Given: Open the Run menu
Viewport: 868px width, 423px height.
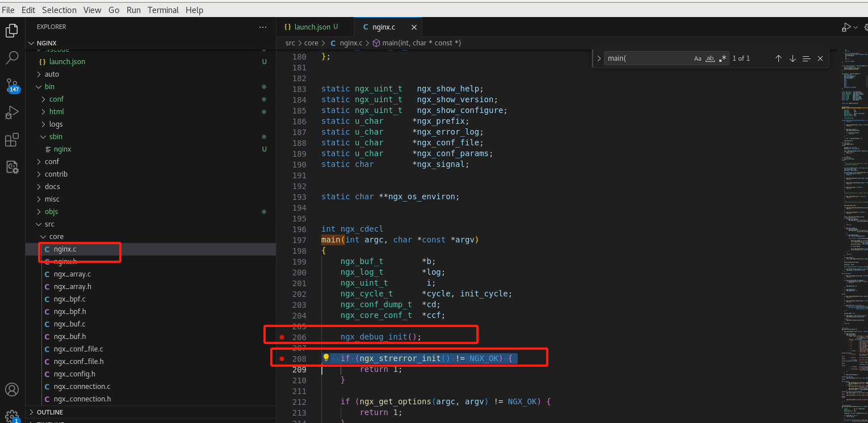Looking at the screenshot, I should pyautogui.click(x=133, y=10).
